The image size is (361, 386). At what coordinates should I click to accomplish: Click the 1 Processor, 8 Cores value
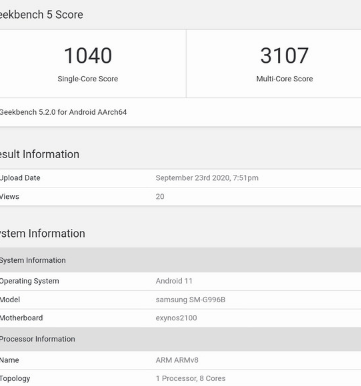coord(190,379)
